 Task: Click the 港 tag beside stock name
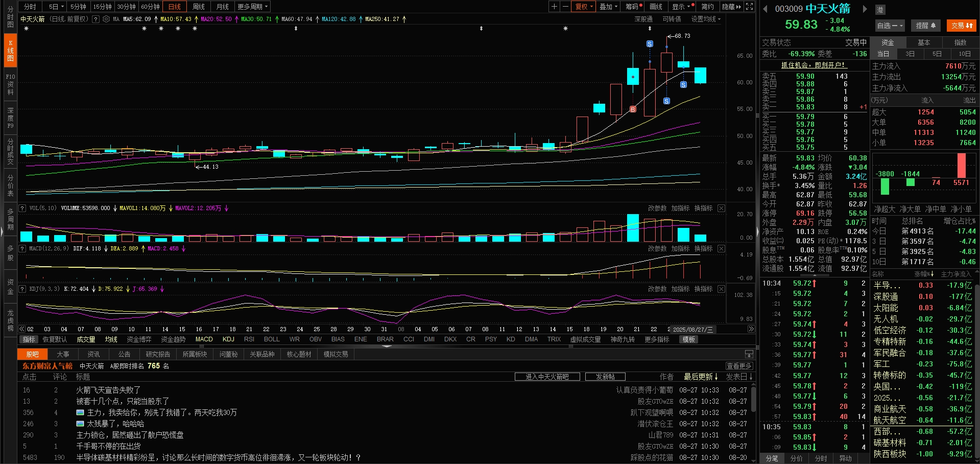(x=880, y=10)
